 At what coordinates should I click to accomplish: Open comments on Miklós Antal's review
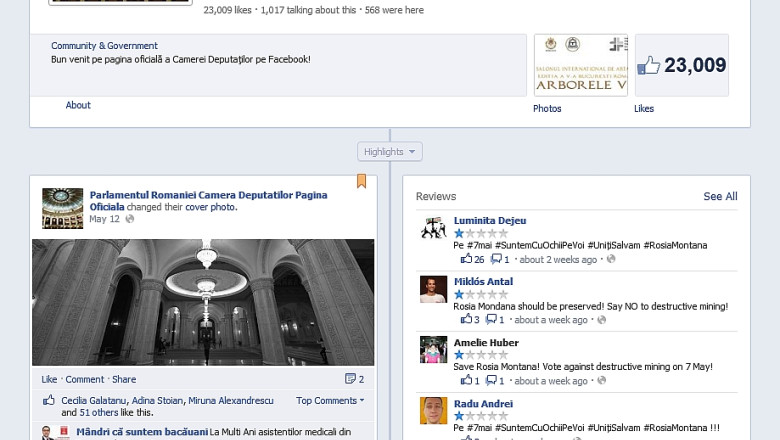491,319
